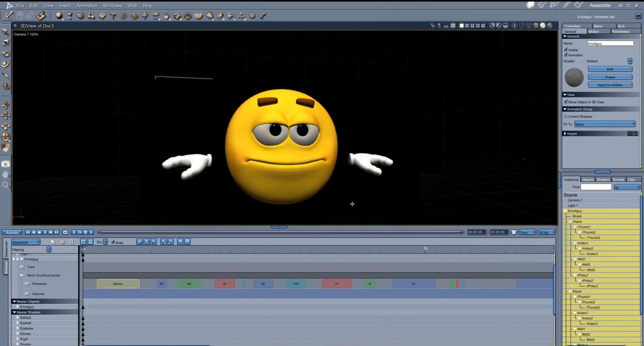Viewport: 644px width, 346px height.
Task: Enable the Control Shaders checkbox
Action: (x=566, y=116)
